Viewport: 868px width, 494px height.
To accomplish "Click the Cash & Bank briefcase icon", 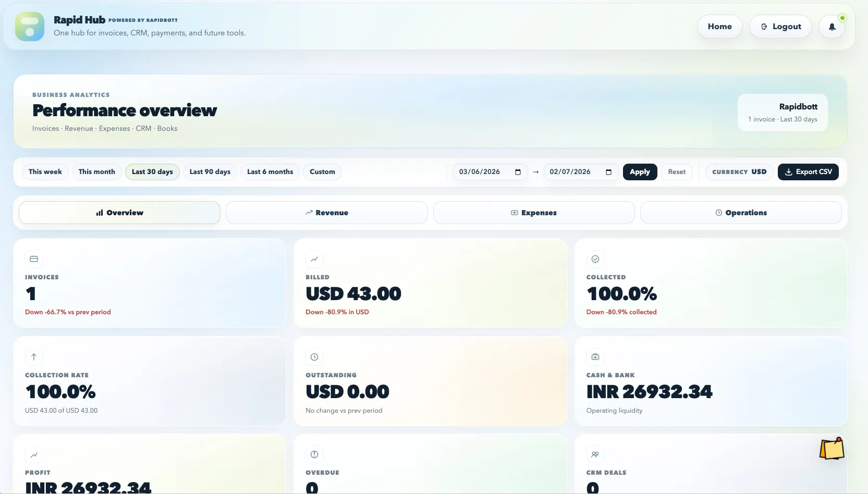I will [595, 357].
